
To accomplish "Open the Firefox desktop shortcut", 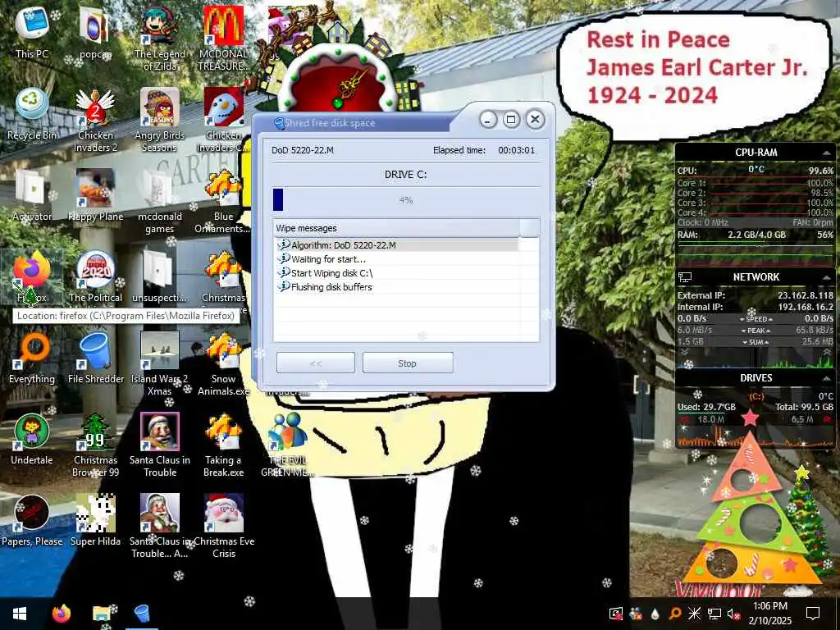I will tap(32, 276).
